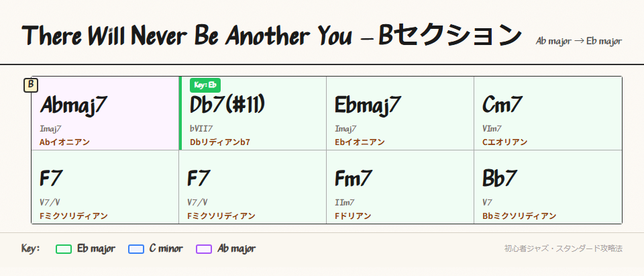
Task: Click the green Eb major legend swatch
Action: click(64, 249)
